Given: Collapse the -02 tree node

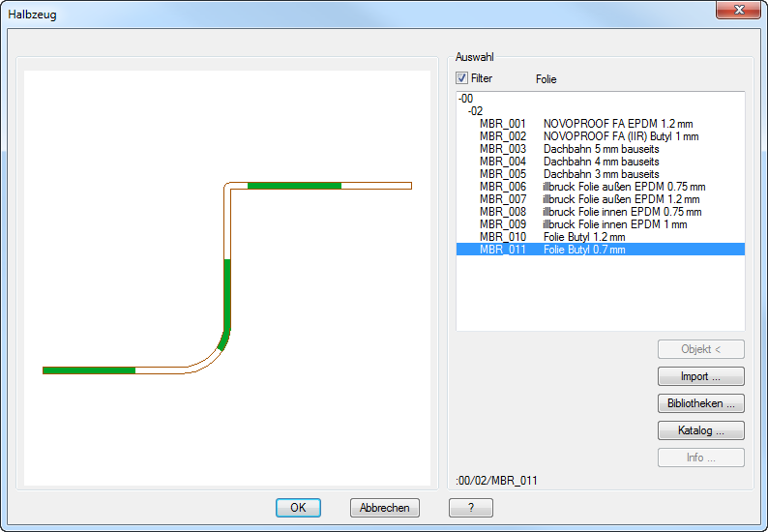Looking at the screenshot, I should 475,111.
